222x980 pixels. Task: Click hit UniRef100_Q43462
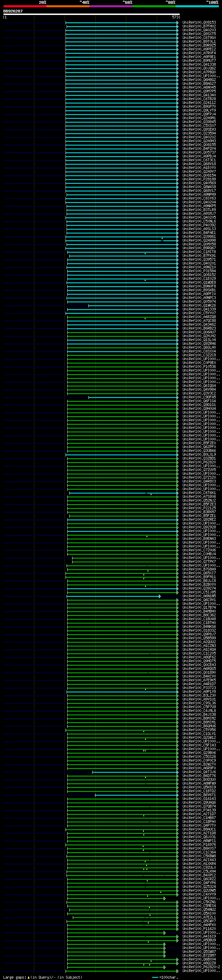point(199,324)
